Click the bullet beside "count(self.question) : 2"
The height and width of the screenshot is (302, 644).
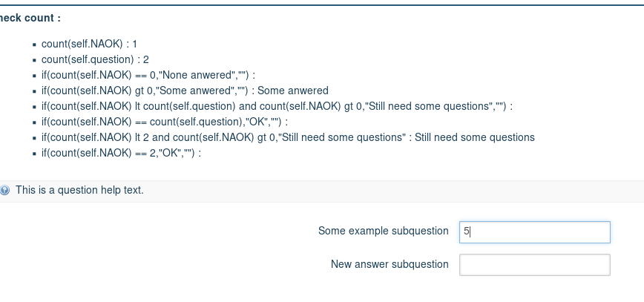click(34, 61)
